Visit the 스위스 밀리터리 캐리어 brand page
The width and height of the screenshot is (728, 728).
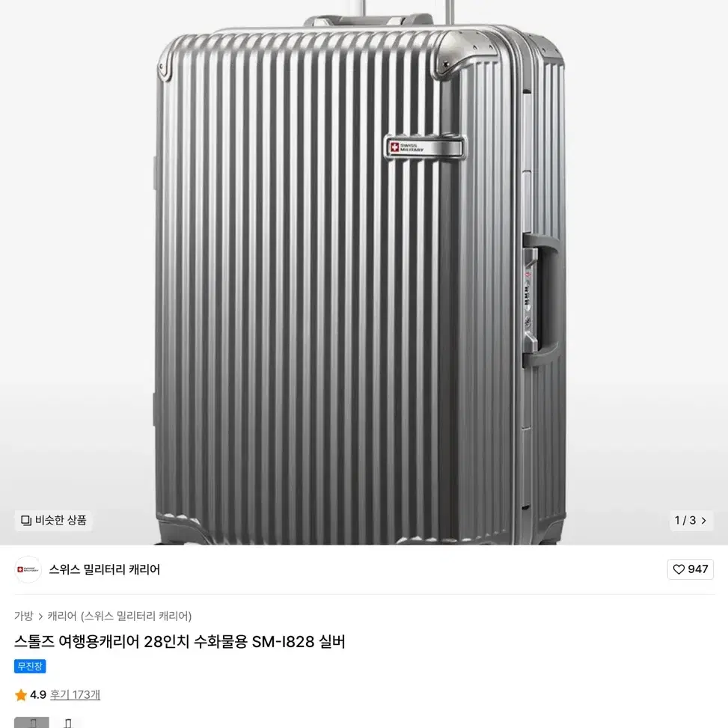(x=105, y=569)
